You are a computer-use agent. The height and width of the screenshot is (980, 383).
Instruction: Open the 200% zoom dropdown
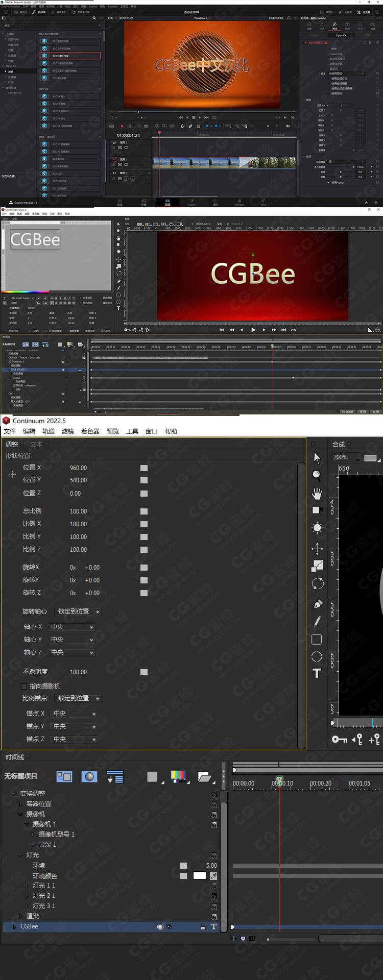click(x=347, y=457)
